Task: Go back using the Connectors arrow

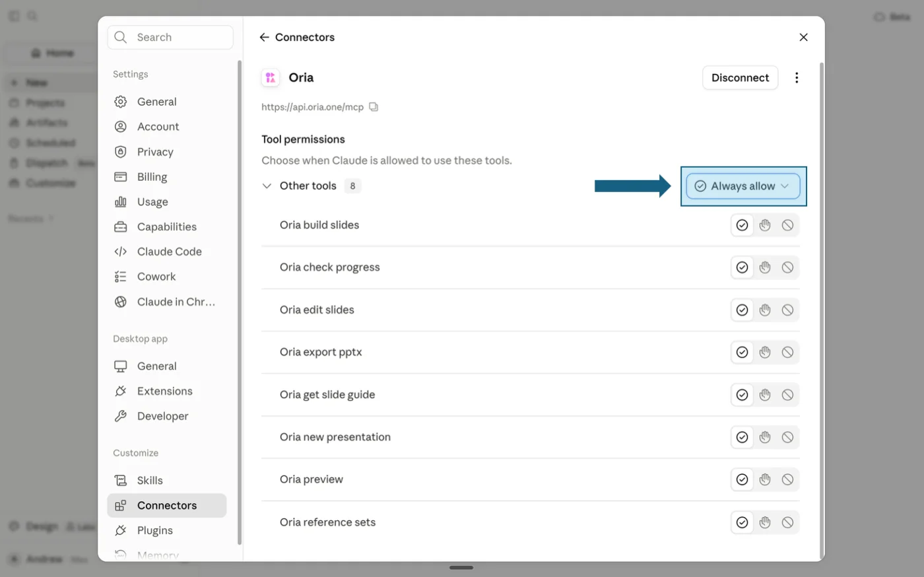Action: 264,38
